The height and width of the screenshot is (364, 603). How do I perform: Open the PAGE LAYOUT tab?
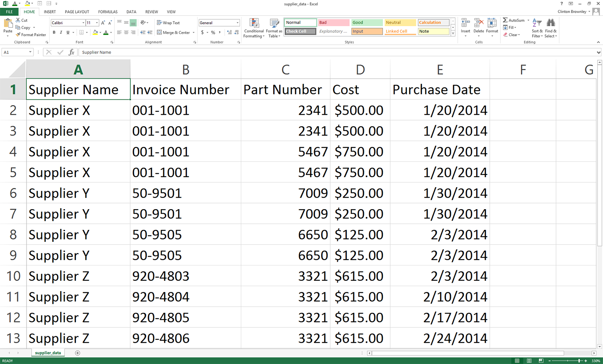pyautogui.click(x=77, y=12)
